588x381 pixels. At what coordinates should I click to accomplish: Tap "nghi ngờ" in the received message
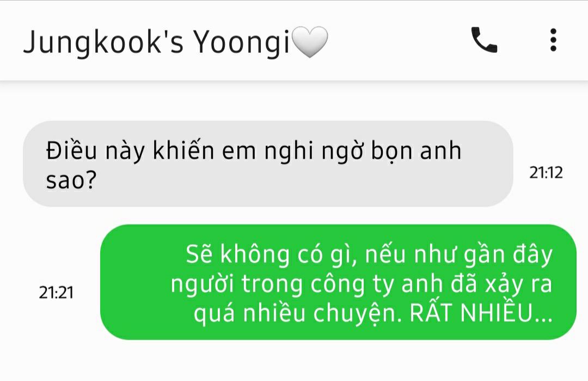coord(314,151)
